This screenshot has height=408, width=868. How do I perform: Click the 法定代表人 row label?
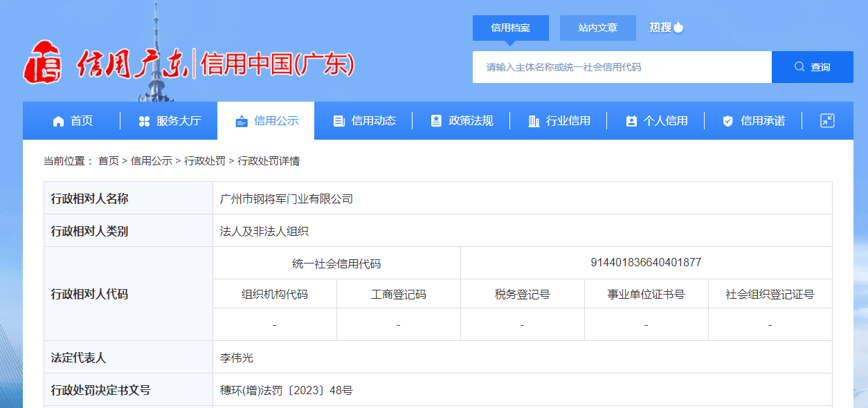click(x=79, y=358)
